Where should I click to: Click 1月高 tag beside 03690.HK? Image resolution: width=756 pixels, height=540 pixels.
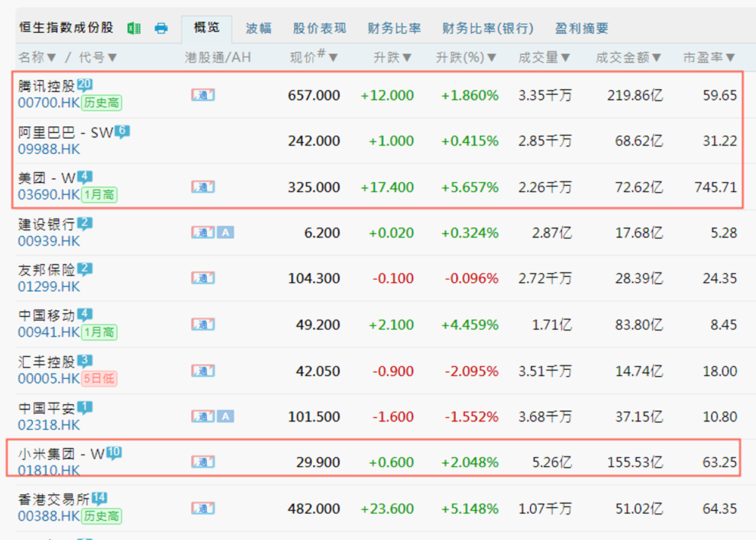coord(99,195)
